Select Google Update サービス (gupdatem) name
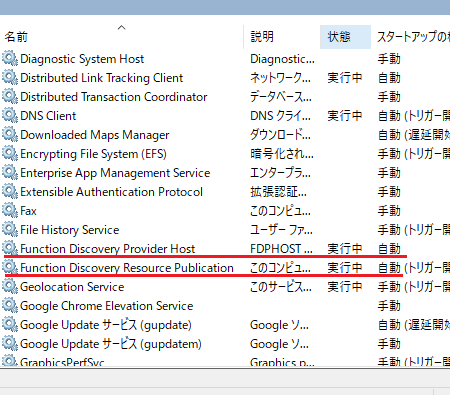450x395 pixels. [111, 344]
